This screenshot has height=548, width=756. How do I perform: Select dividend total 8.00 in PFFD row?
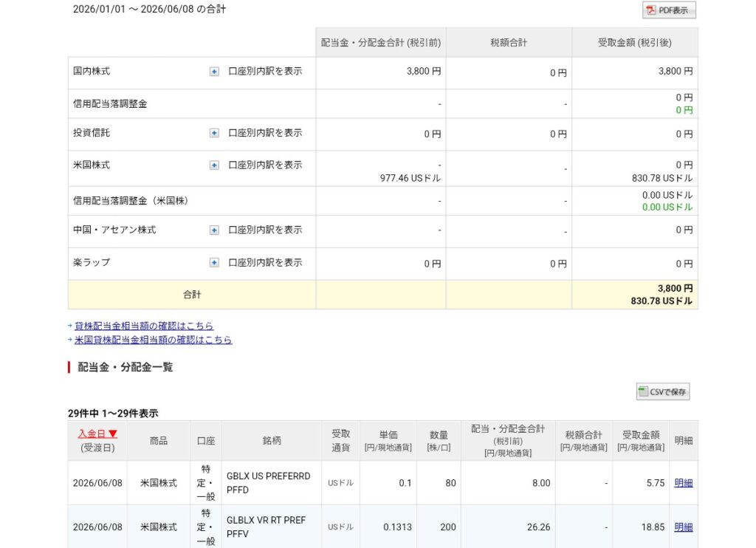tap(541, 483)
